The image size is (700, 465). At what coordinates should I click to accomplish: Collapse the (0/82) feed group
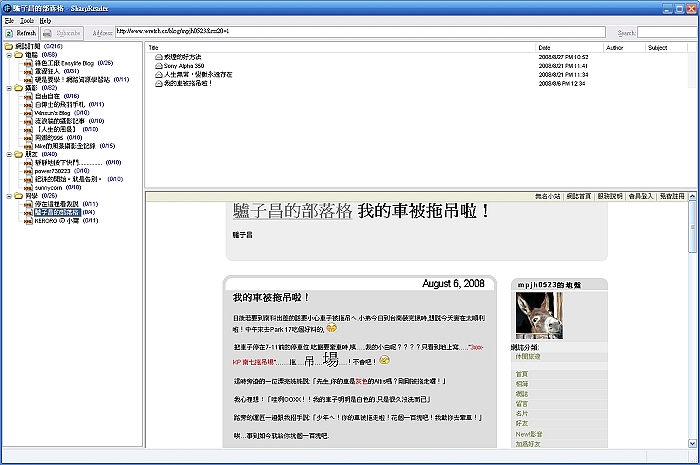coord(9,88)
